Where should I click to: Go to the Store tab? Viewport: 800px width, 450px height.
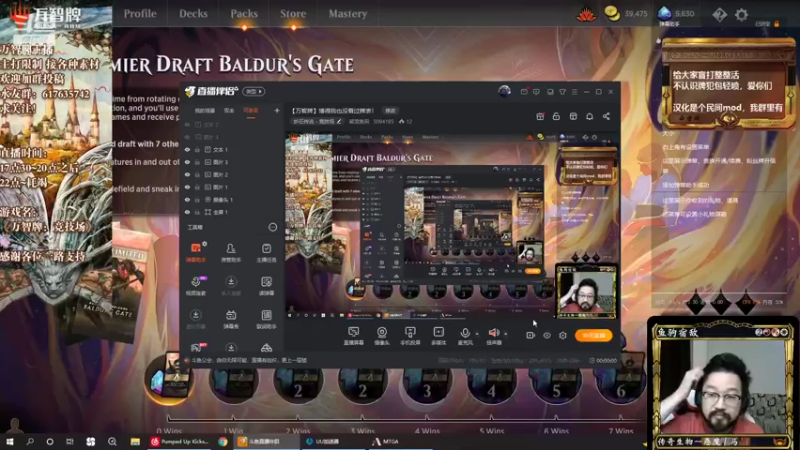(x=293, y=14)
